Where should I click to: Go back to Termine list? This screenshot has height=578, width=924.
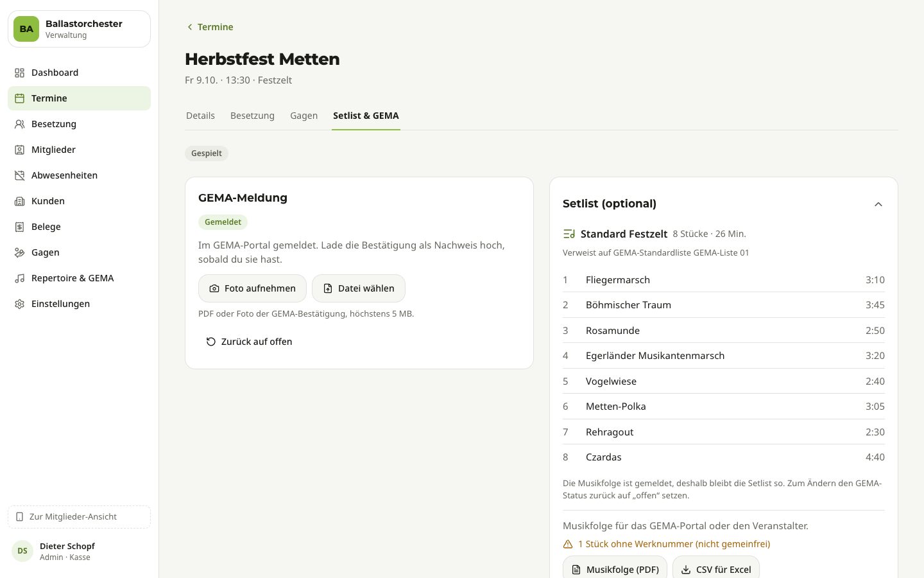pos(209,27)
